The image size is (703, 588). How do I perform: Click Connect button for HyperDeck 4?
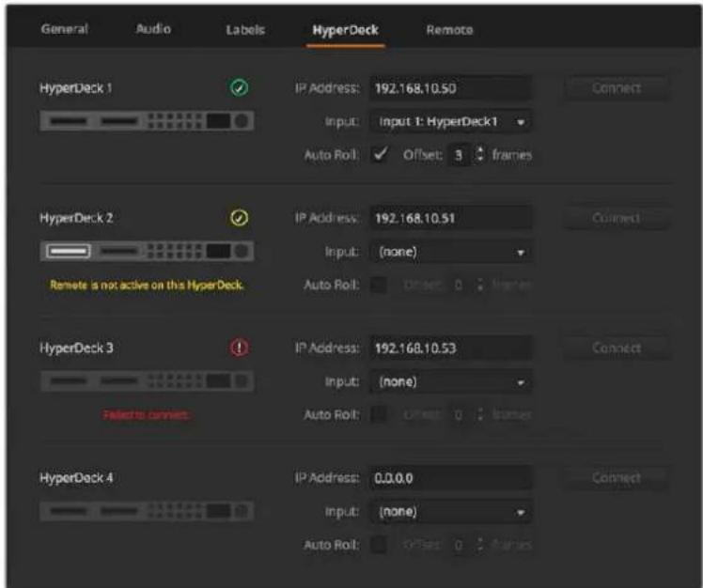[617, 478]
